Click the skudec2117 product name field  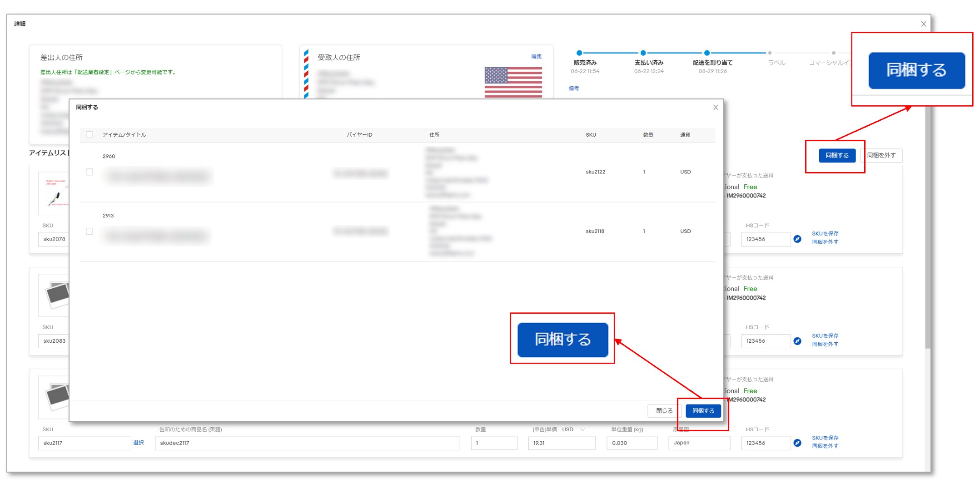[x=307, y=443]
